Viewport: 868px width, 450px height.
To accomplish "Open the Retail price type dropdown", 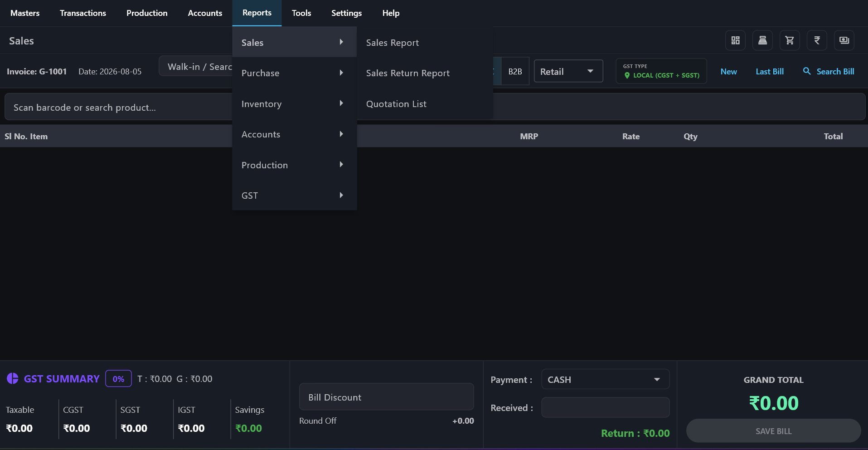I will pos(568,71).
